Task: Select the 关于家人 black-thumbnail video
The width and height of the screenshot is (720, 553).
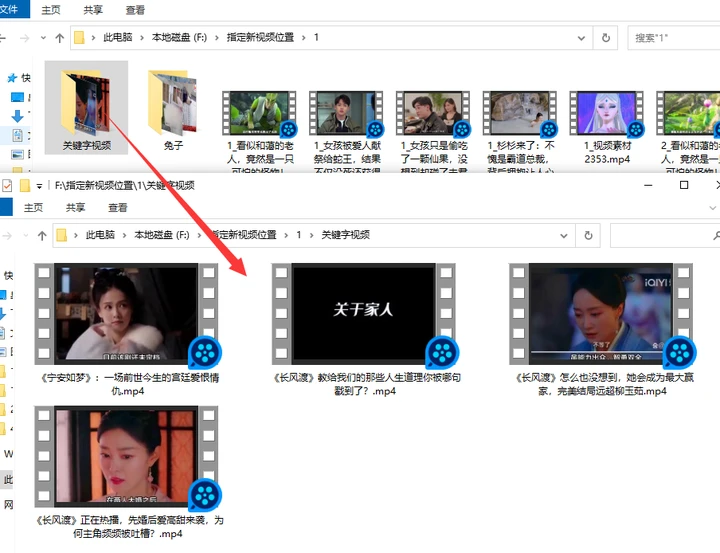Action: (364, 315)
